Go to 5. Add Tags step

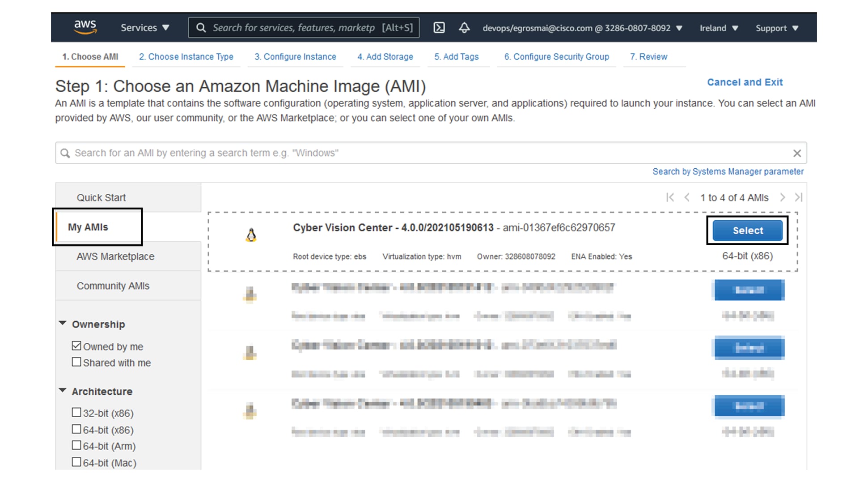(456, 57)
